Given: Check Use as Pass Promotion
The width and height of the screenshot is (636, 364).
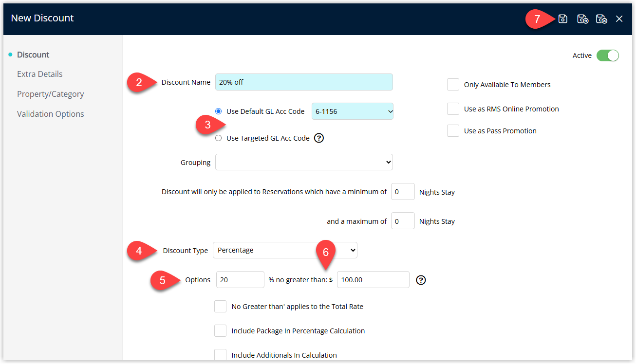Looking at the screenshot, I should (x=453, y=130).
